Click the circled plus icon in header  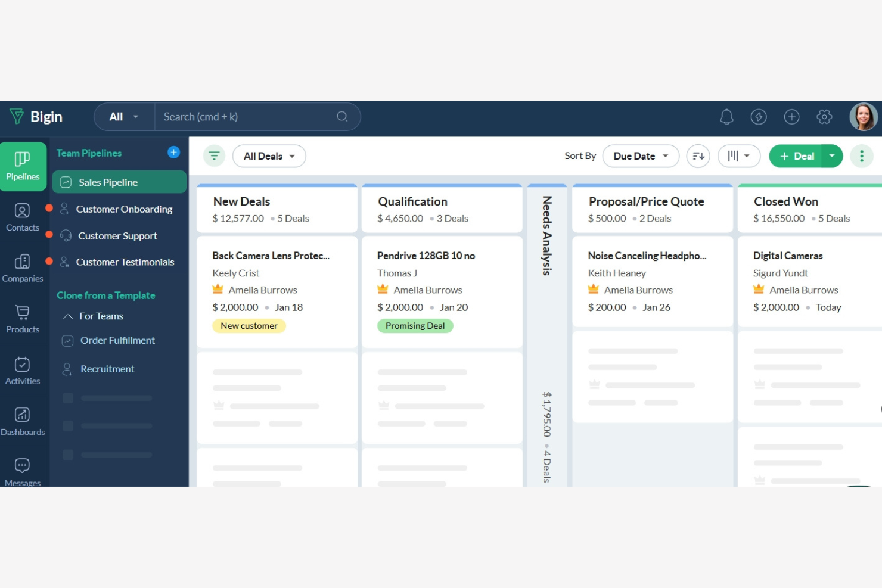click(791, 117)
